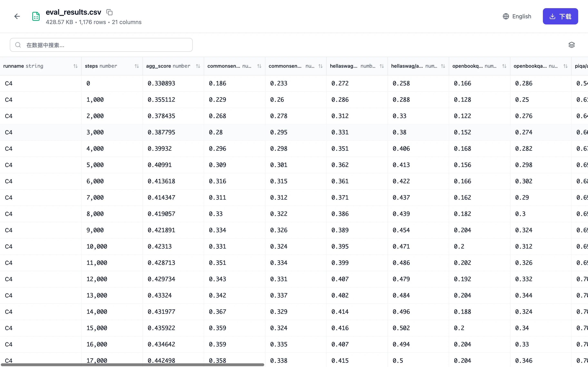The width and height of the screenshot is (588, 367).
Task: Switch language to English
Action: tap(521, 16)
